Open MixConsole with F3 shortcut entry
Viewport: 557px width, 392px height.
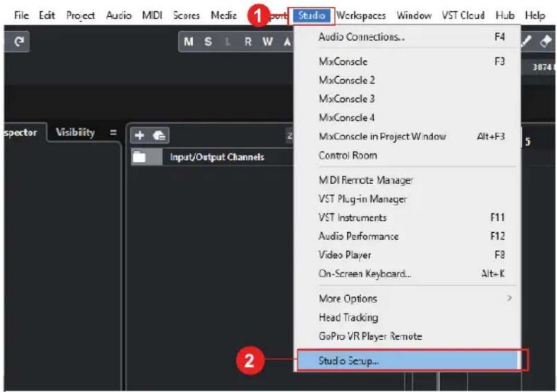click(x=408, y=62)
